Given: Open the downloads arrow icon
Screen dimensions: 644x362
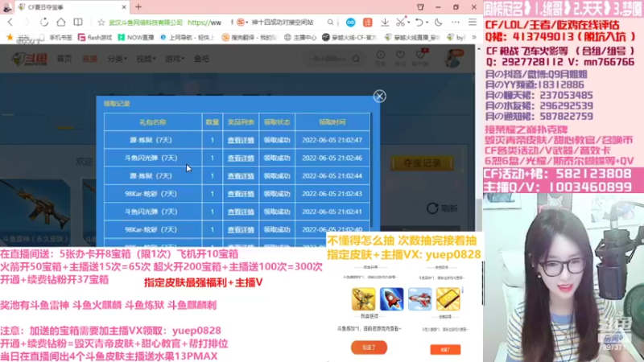Looking at the screenshot, I should (x=385, y=23).
